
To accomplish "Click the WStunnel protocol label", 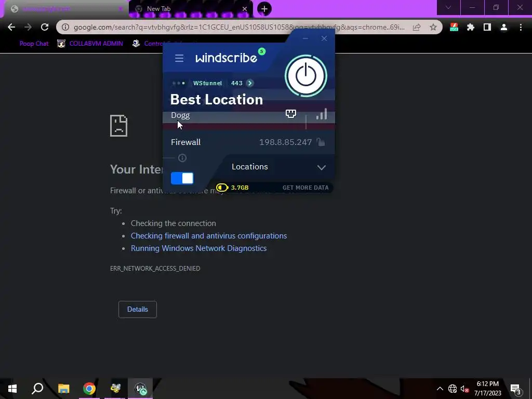I will (208, 83).
